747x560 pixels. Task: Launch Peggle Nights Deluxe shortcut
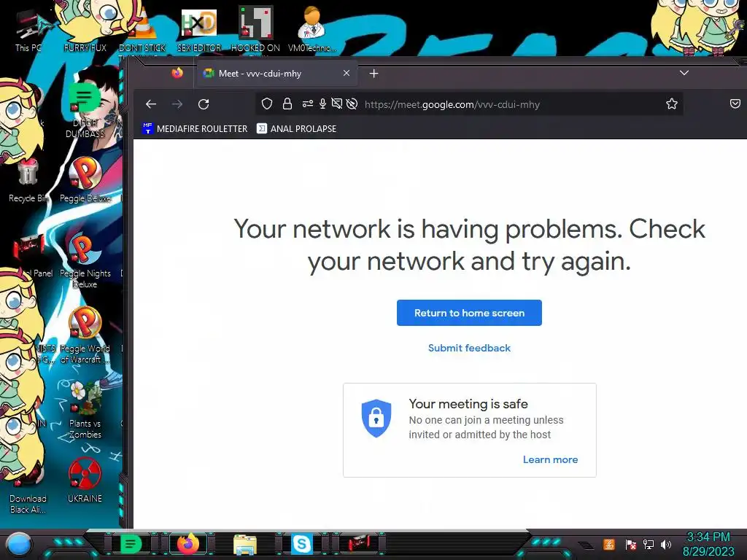(x=85, y=260)
